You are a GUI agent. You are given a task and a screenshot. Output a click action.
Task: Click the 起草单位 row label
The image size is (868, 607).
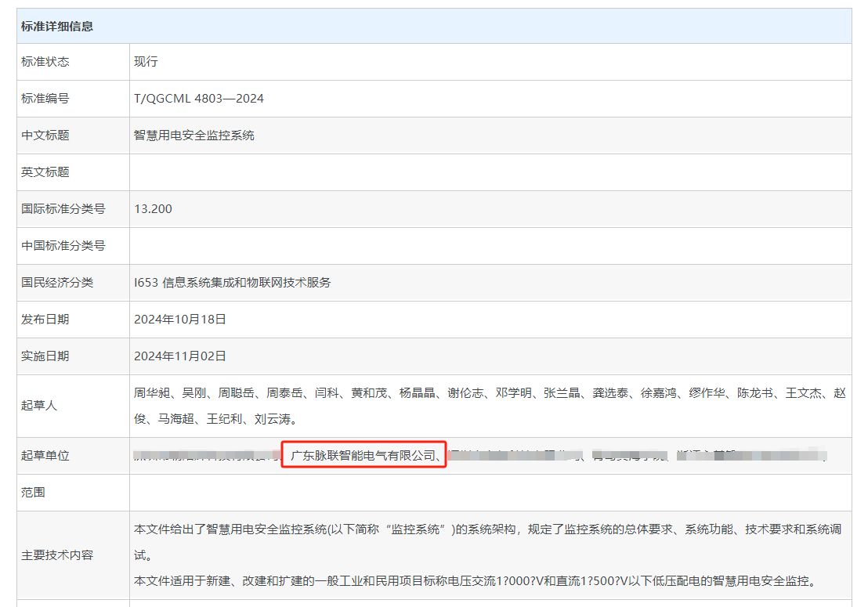(45, 456)
